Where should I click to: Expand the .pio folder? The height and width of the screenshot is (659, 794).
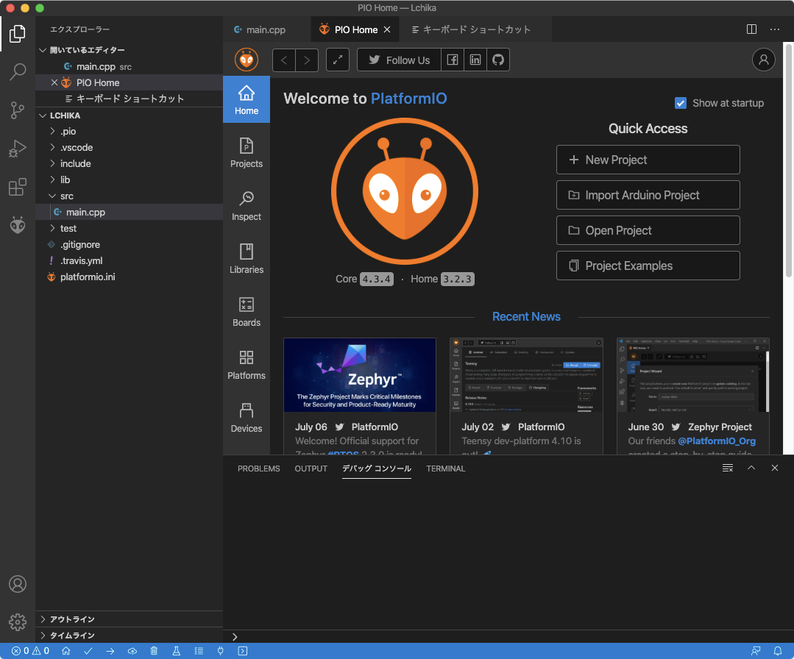[x=68, y=131]
